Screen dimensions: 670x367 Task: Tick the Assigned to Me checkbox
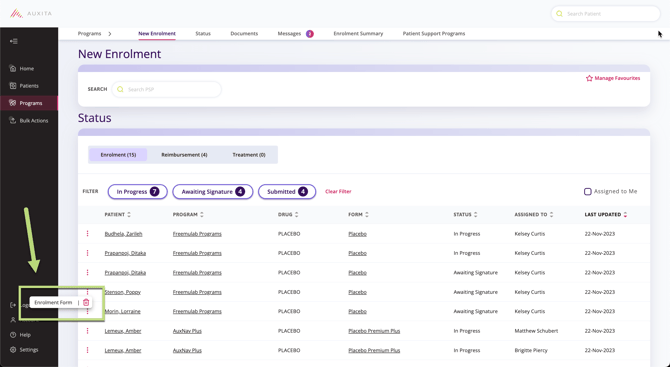coord(588,191)
